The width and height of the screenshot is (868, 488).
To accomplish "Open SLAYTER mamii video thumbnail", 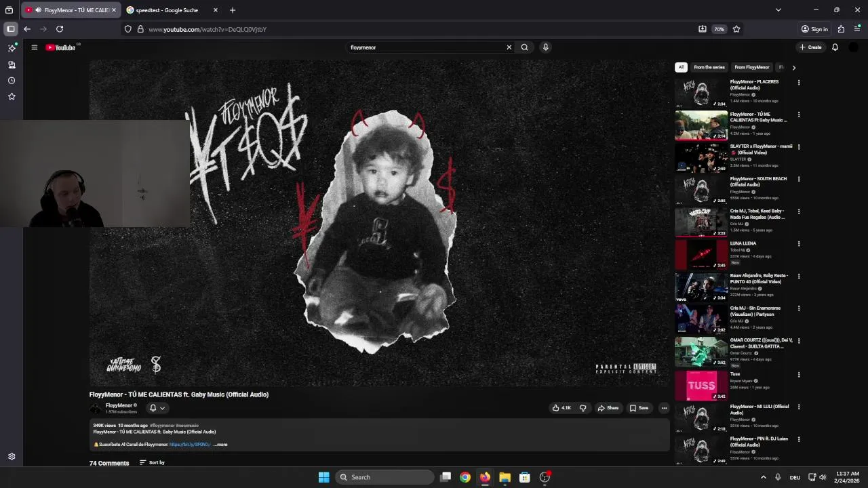I will click(x=701, y=158).
